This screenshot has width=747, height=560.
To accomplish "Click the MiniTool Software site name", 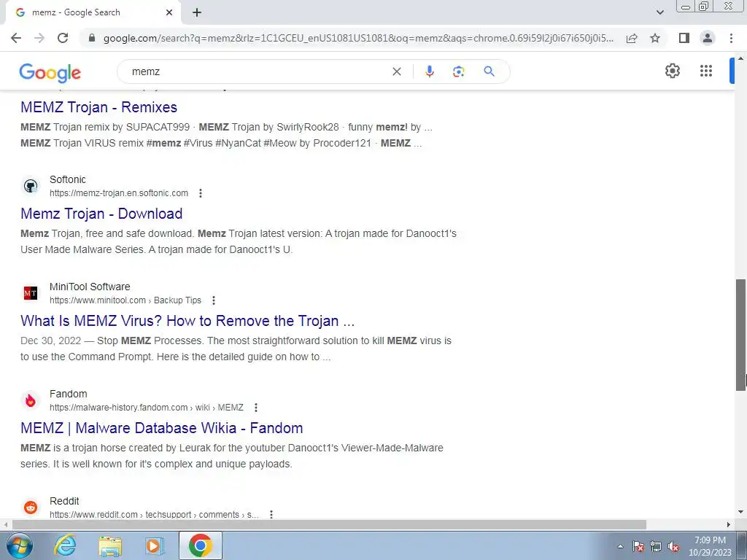I will (x=90, y=287).
